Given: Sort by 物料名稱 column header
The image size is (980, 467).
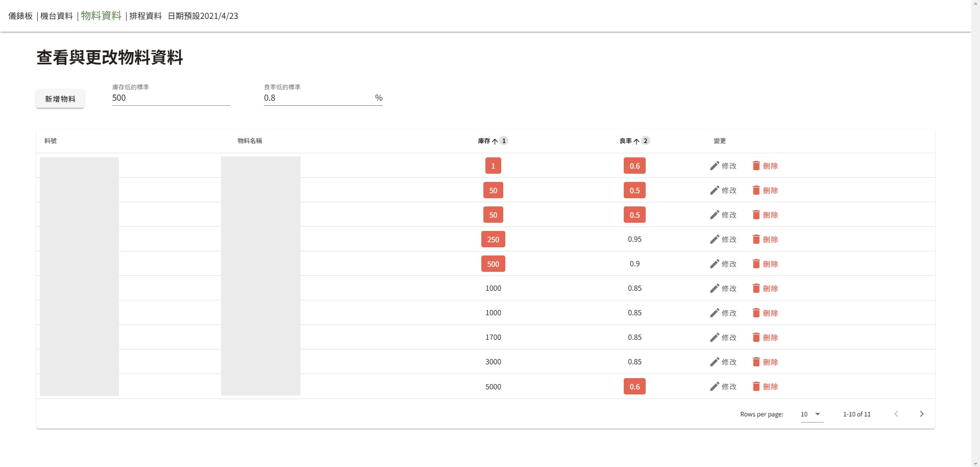Looking at the screenshot, I should [x=250, y=141].
